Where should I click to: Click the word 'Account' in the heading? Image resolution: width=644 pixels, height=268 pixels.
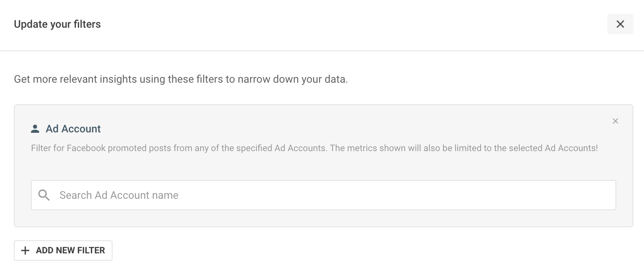click(x=81, y=129)
